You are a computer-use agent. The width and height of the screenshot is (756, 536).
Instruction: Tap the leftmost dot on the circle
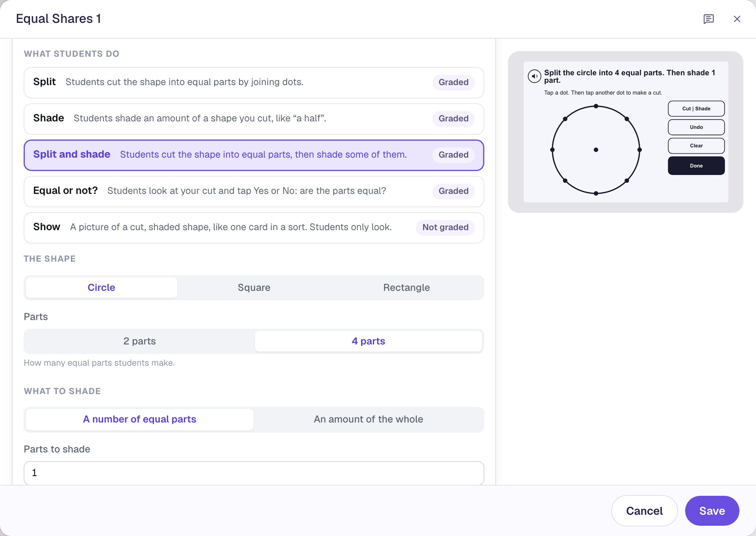click(552, 150)
